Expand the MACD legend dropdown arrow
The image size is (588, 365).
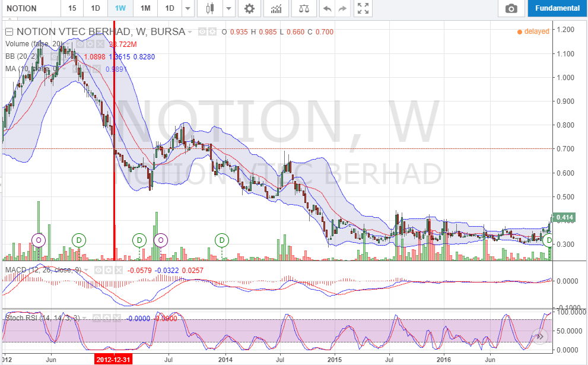click(x=86, y=271)
